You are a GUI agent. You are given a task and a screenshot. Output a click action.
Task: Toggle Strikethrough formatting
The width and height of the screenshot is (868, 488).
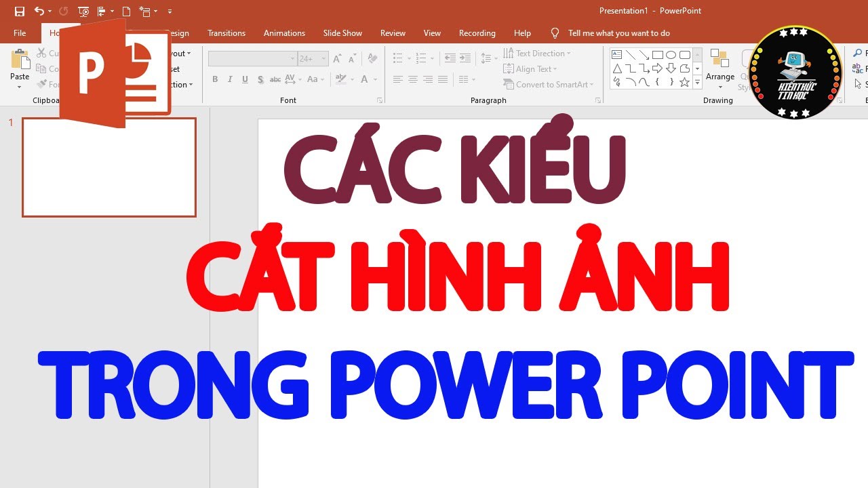275,79
